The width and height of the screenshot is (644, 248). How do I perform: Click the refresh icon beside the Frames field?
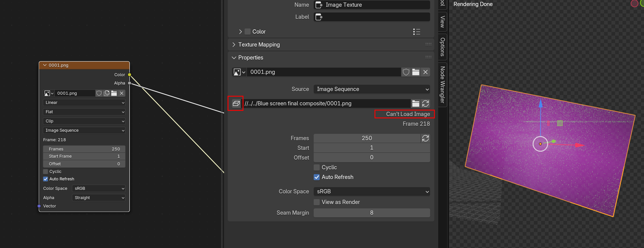(425, 138)
